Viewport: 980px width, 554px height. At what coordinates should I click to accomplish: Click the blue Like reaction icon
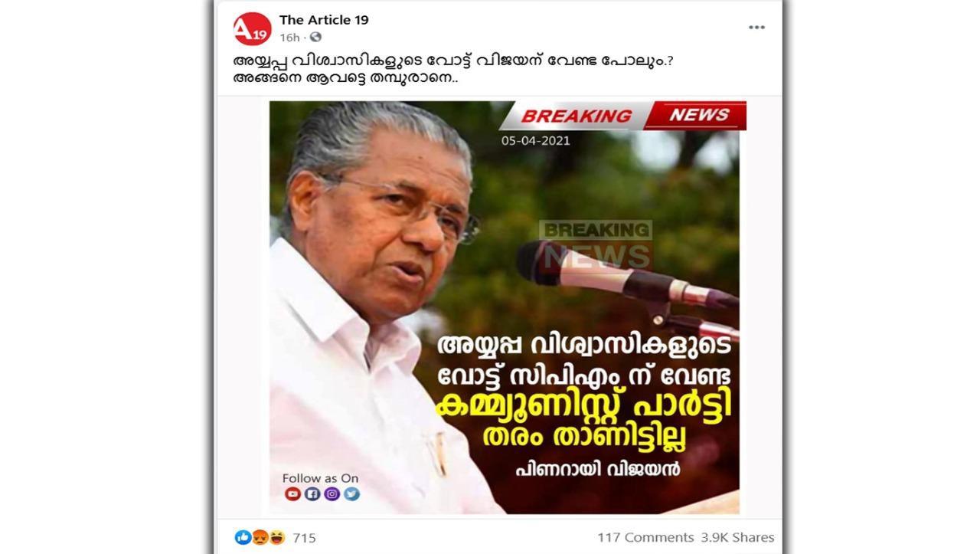243,537
